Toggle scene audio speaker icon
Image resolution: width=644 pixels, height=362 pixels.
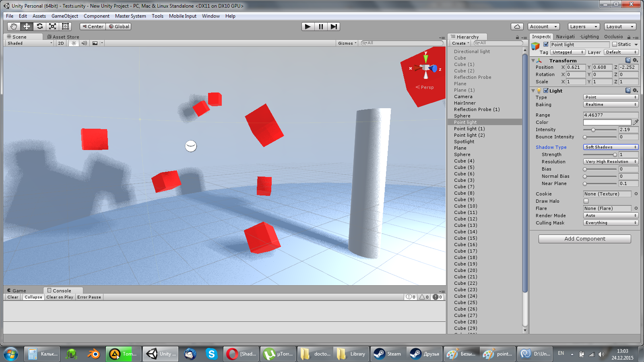coord(84,43)
